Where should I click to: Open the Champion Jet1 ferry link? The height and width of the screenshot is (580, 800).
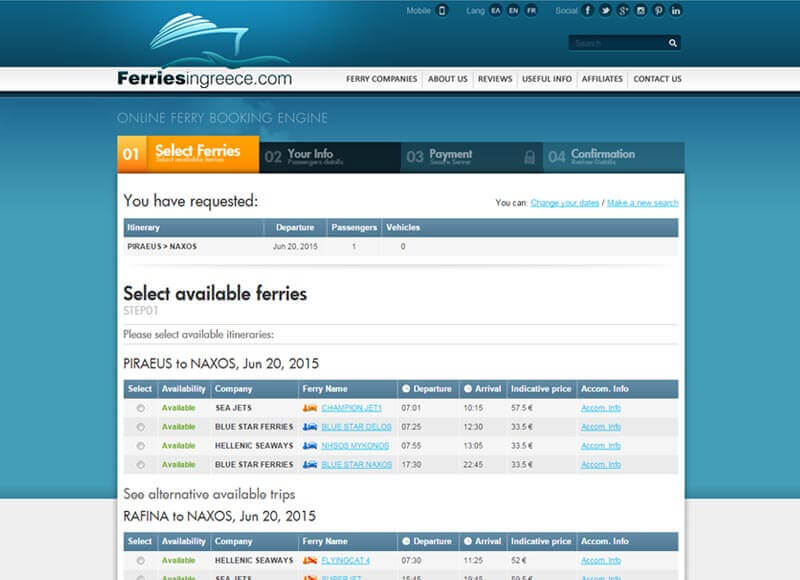pos(352,408)
